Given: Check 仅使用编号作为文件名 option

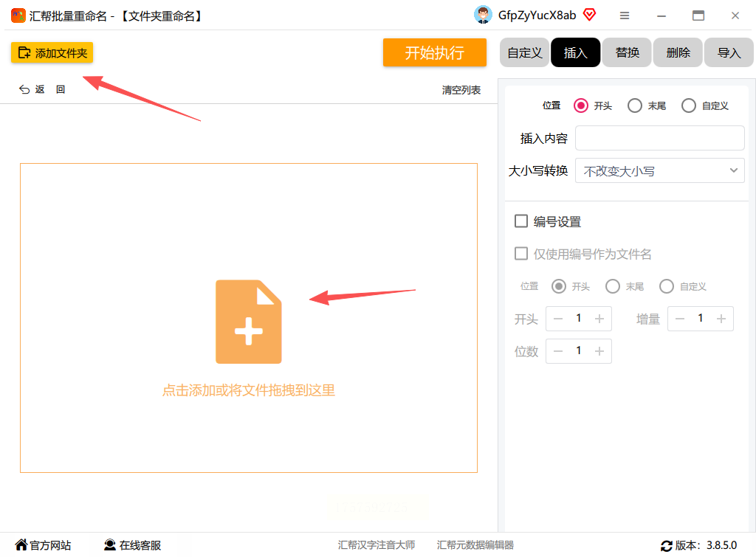Looking at the screenshot, I should 521,254.
